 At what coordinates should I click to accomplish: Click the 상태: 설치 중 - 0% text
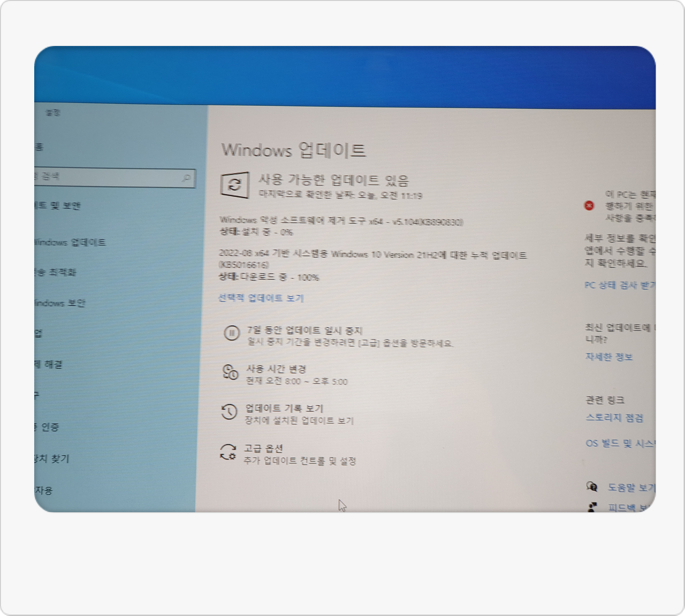tap(256, 232)
